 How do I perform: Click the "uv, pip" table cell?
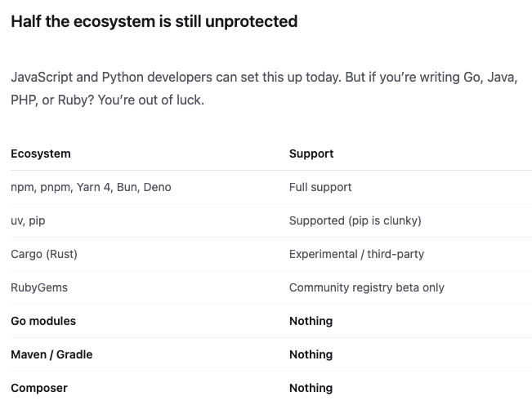(28, 220)
